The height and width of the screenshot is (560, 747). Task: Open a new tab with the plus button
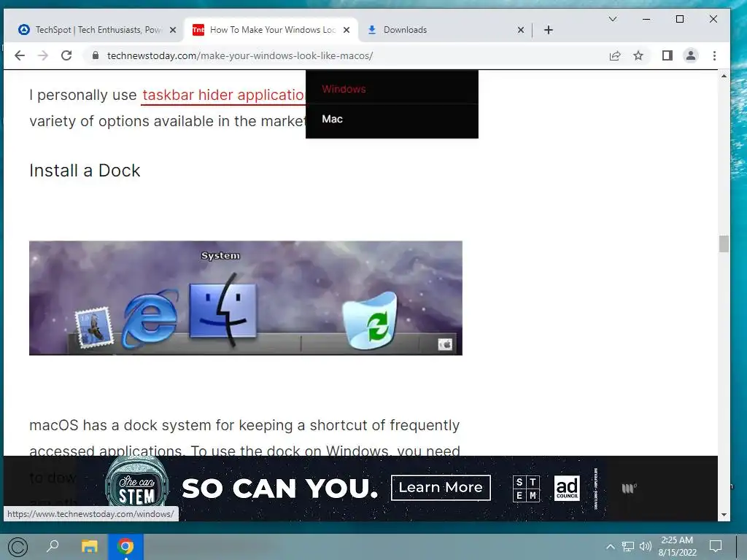(x=549, y=30)
